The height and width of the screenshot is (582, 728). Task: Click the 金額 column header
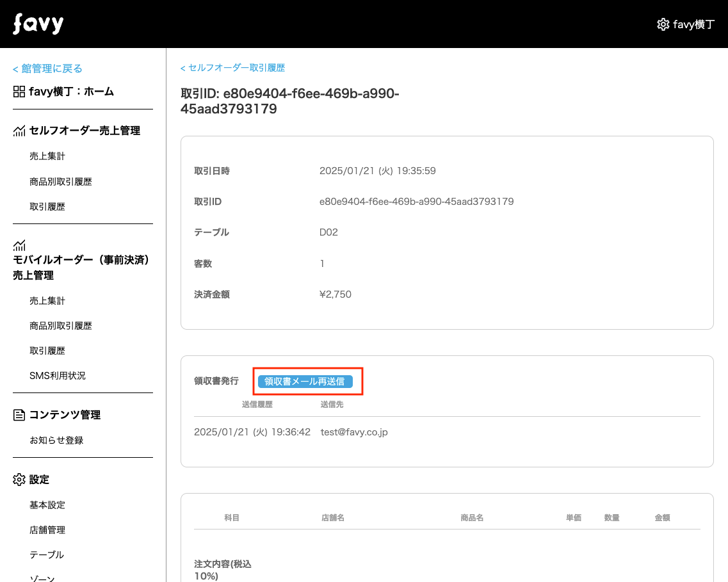[663, 517]
